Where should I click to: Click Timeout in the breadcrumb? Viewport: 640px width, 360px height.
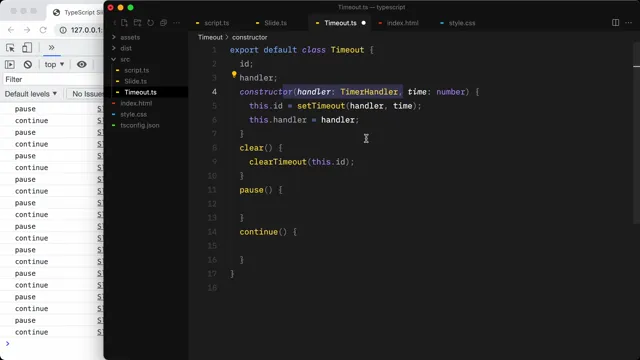pyautogui.click(x=210, y=37)
